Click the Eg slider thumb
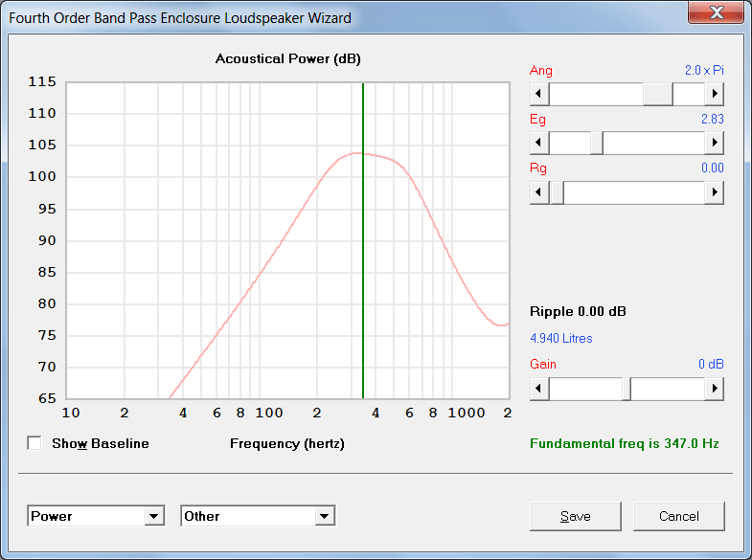 pyautogui.click(x=597, y=143)
